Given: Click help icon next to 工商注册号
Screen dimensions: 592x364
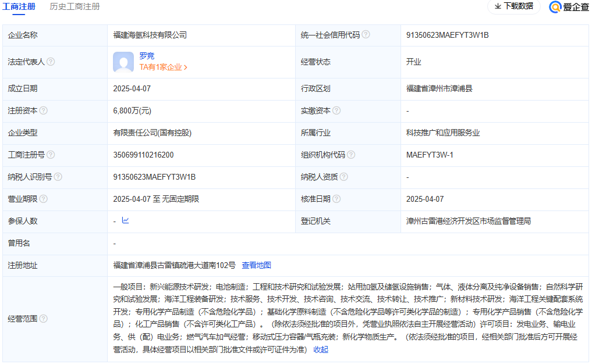Looking at the screenshot, I should point(51,155).
